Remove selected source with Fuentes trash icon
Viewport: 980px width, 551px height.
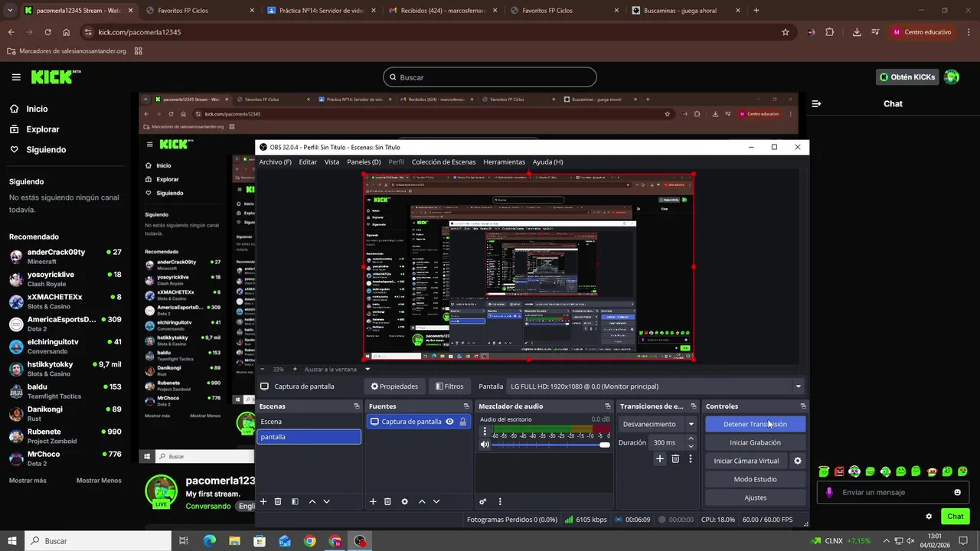387,501
